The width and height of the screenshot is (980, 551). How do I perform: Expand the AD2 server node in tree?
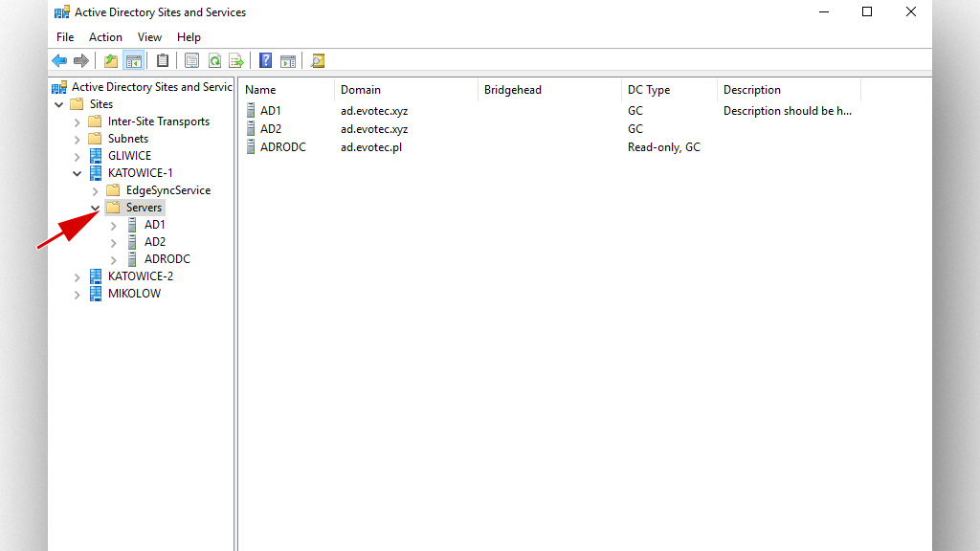point(113,242)
